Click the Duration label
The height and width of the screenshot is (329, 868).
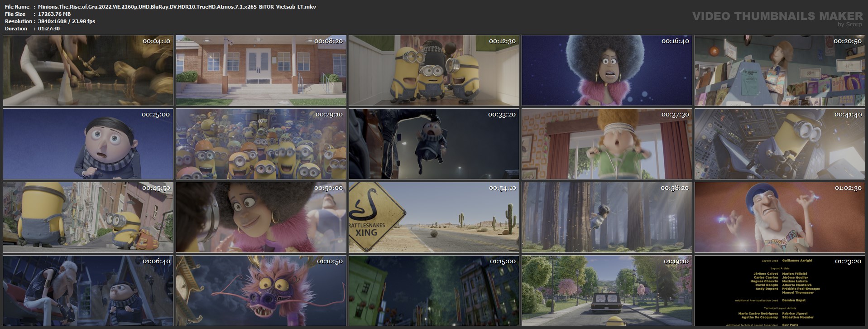click(16, 29)
